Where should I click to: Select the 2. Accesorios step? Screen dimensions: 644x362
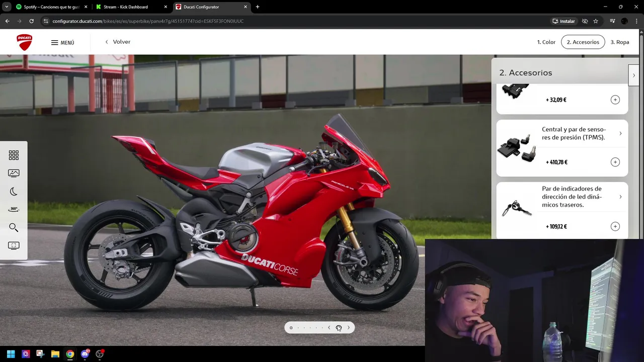(x=583, y=42)
